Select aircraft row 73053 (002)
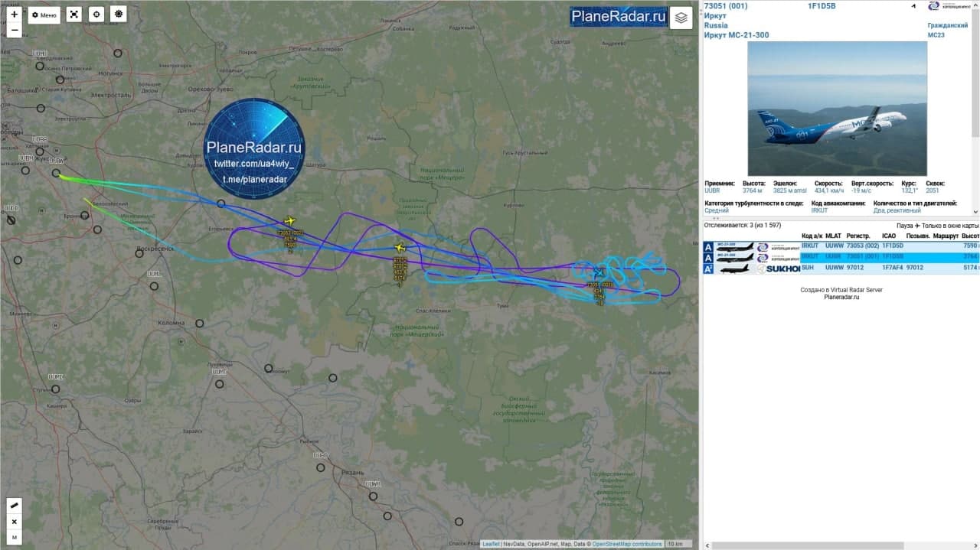This screenshot has height=550, width=980. pyautogui.click(x=841, y=246)
